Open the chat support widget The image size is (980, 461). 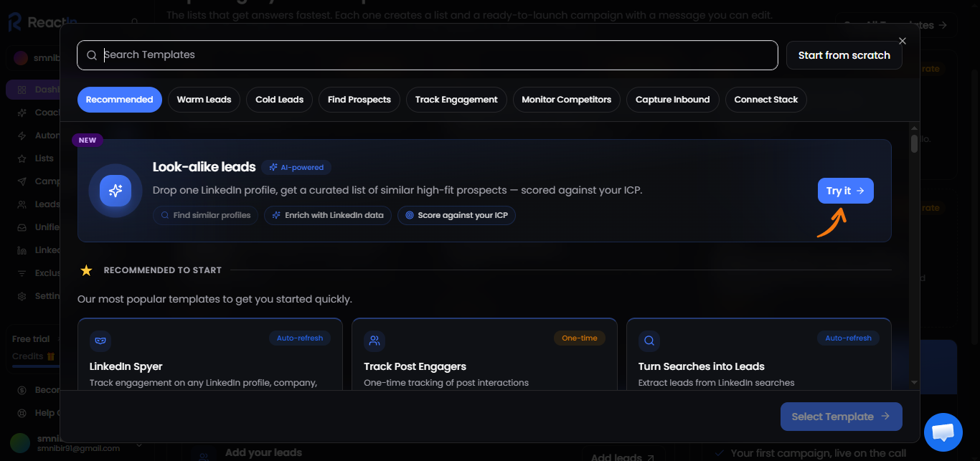(943, 432)
